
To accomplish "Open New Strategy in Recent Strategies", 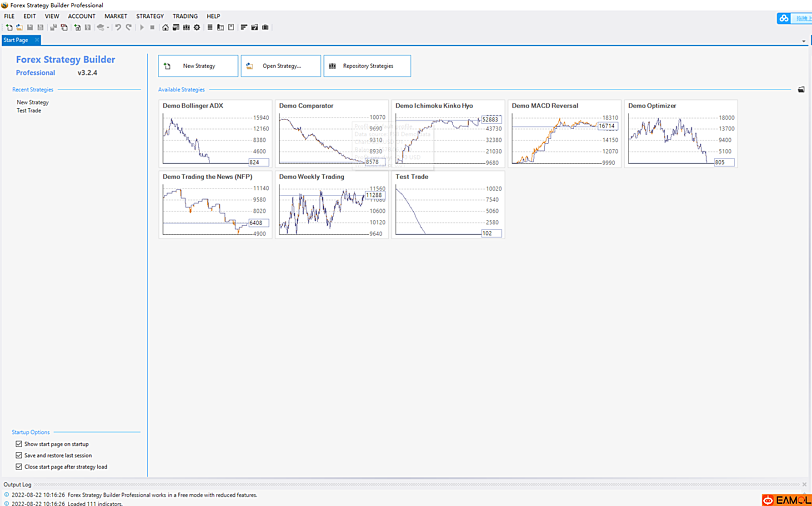I will pos(33,102).
